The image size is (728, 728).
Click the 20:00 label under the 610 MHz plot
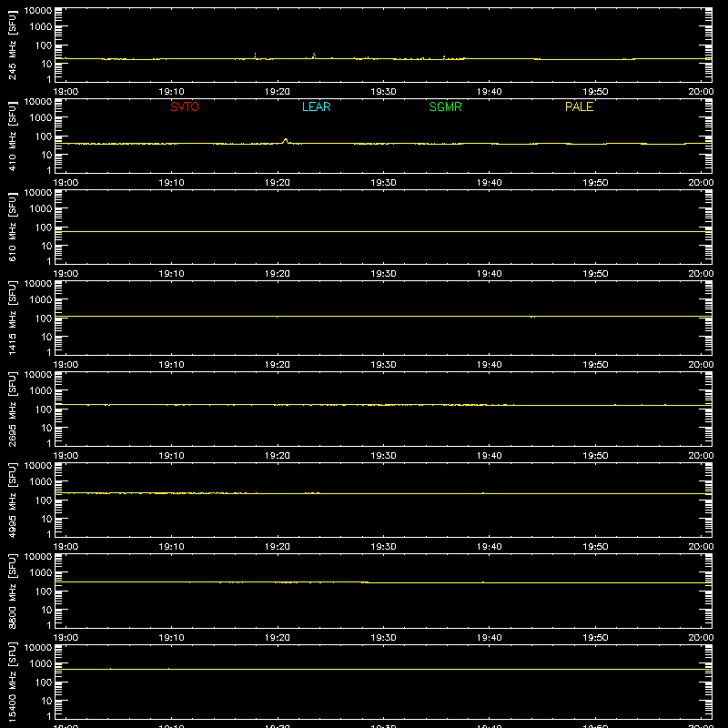pos(701,274)
